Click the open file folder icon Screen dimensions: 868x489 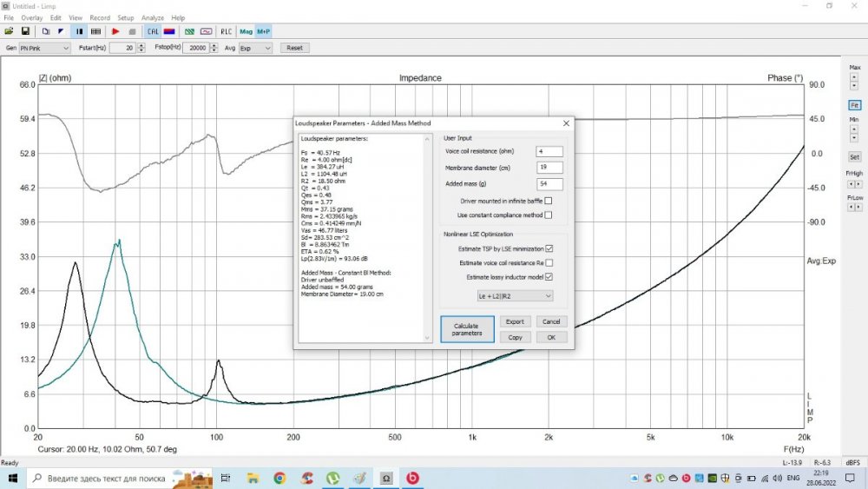click(9, 31)
